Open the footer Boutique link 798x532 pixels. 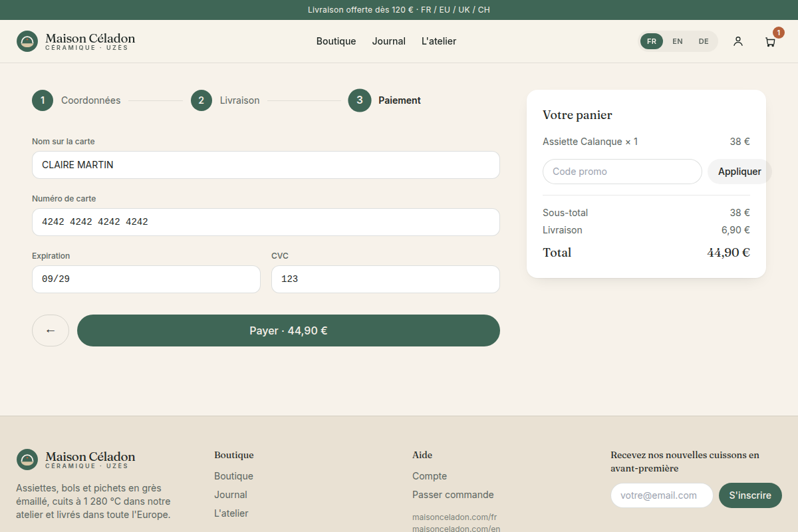(x=233, y=476)
